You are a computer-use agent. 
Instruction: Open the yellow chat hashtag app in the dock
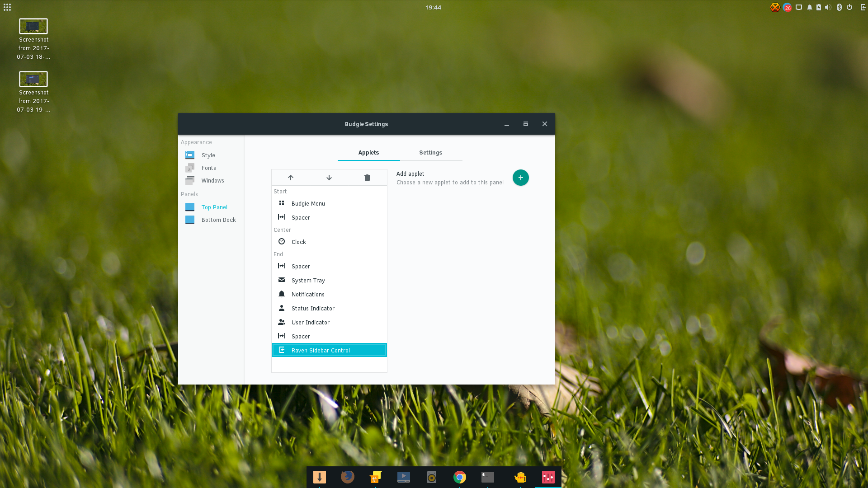coord(376,477)
